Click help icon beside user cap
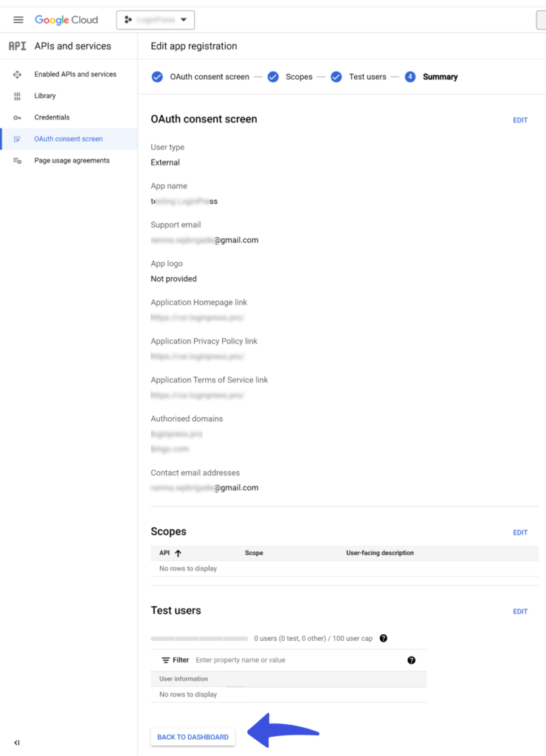546x756 pixels. coord(384,639)
